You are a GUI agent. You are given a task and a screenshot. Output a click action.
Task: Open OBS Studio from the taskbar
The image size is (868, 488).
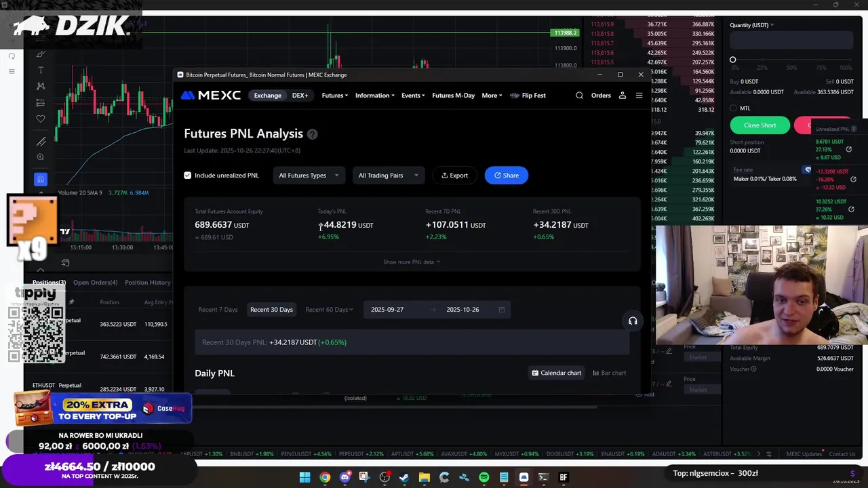[384, 477]
